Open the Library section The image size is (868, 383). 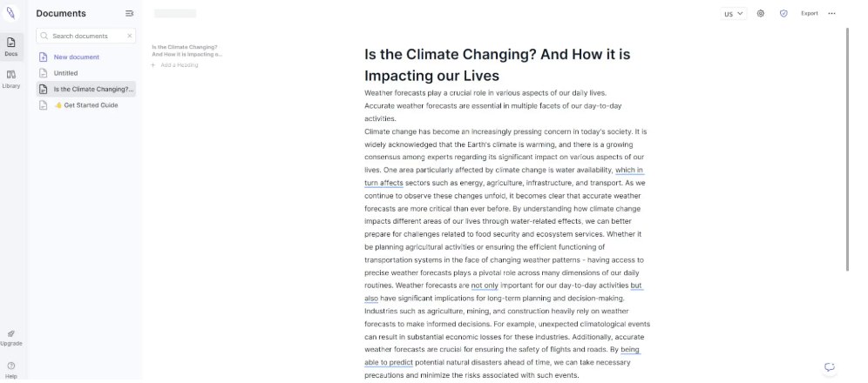click(11, 78)
